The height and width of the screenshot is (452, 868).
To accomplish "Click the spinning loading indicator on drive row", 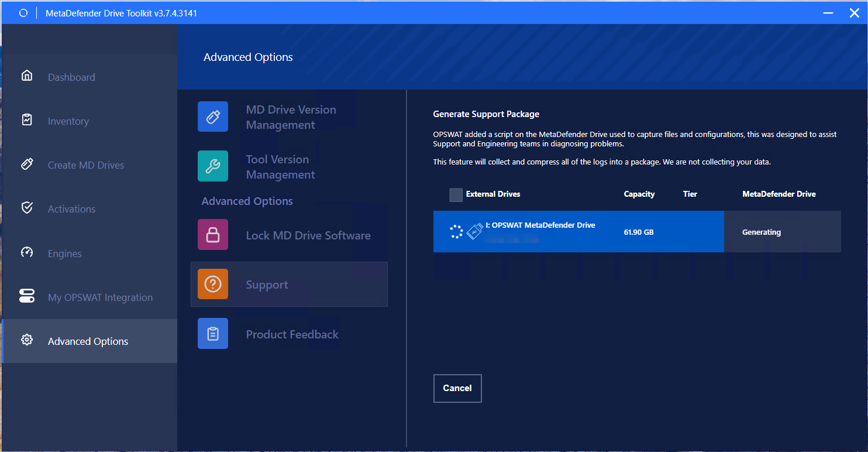I will pos(456,232).
